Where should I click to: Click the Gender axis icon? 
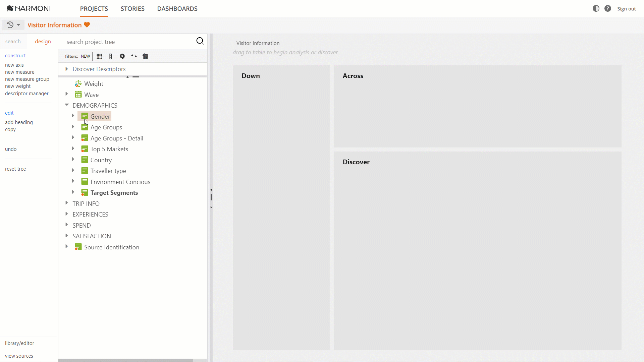tap(85, 116)
